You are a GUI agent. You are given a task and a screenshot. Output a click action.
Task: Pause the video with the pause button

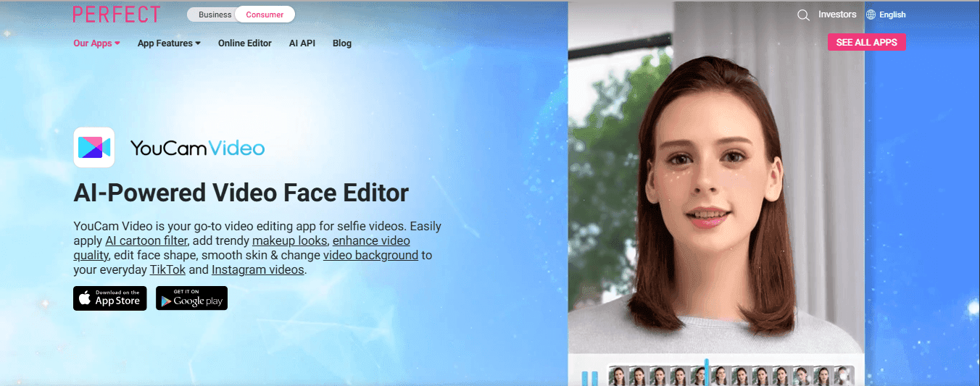(x=591, y=378)
